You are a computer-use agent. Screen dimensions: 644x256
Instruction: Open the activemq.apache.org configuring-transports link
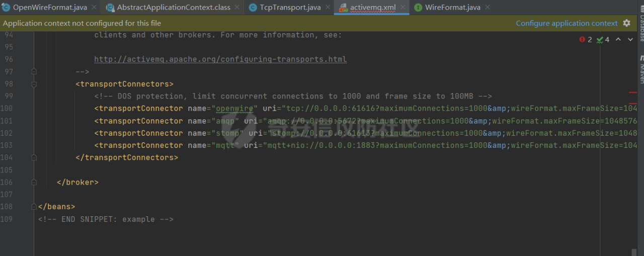coord(220,59)
